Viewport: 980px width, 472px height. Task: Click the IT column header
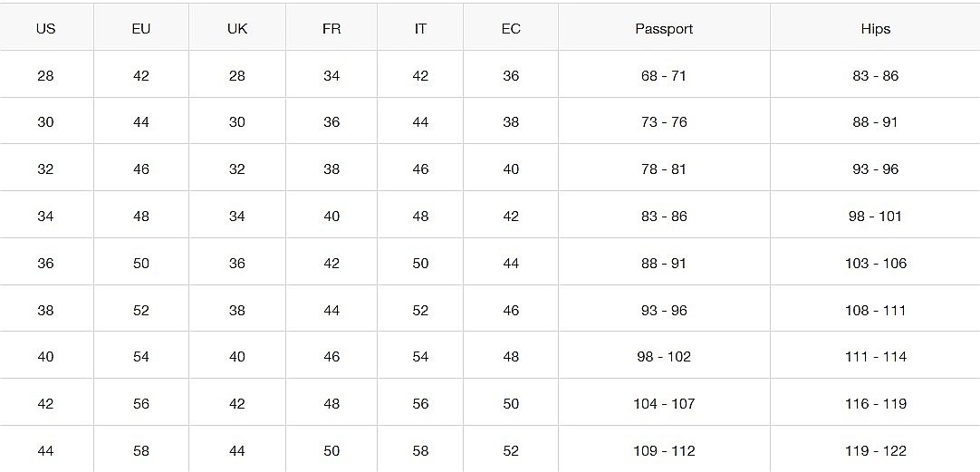tap(420, 29)
